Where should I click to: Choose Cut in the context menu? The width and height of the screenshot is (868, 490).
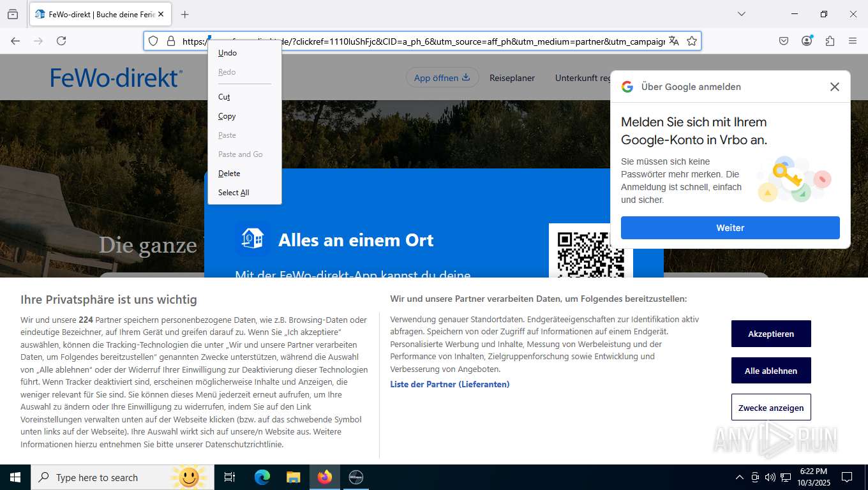[x=244, y=97]
